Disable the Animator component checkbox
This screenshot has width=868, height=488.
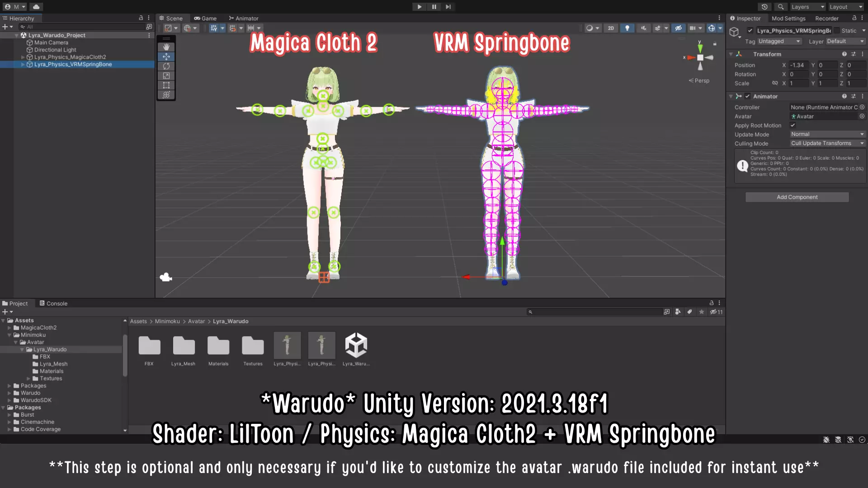coord(748,96)
